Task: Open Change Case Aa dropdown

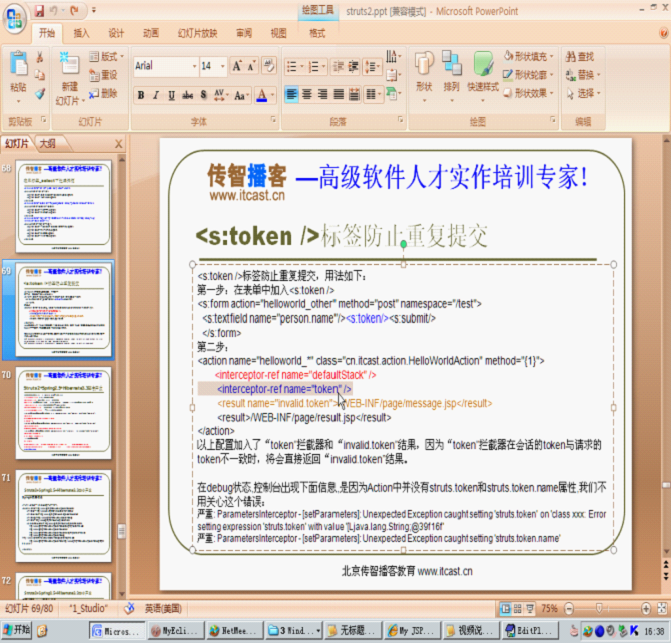Action: pos(242,95)
